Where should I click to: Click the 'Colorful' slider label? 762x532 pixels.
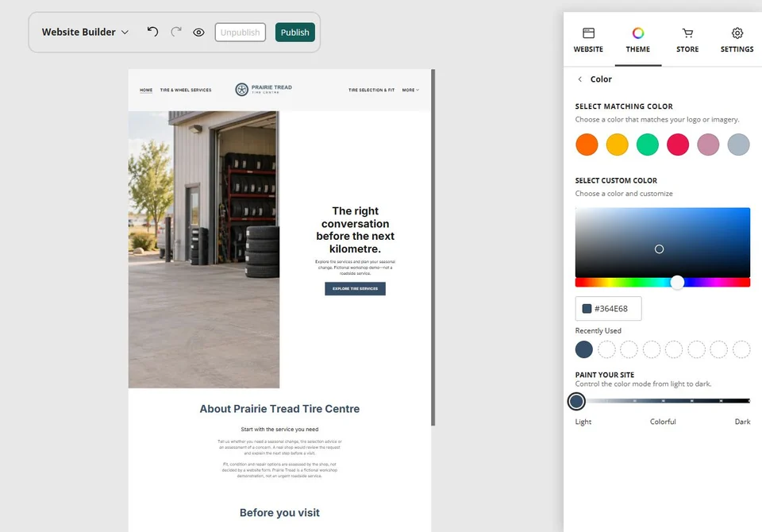pyautogui.click(x=663, y=422)
